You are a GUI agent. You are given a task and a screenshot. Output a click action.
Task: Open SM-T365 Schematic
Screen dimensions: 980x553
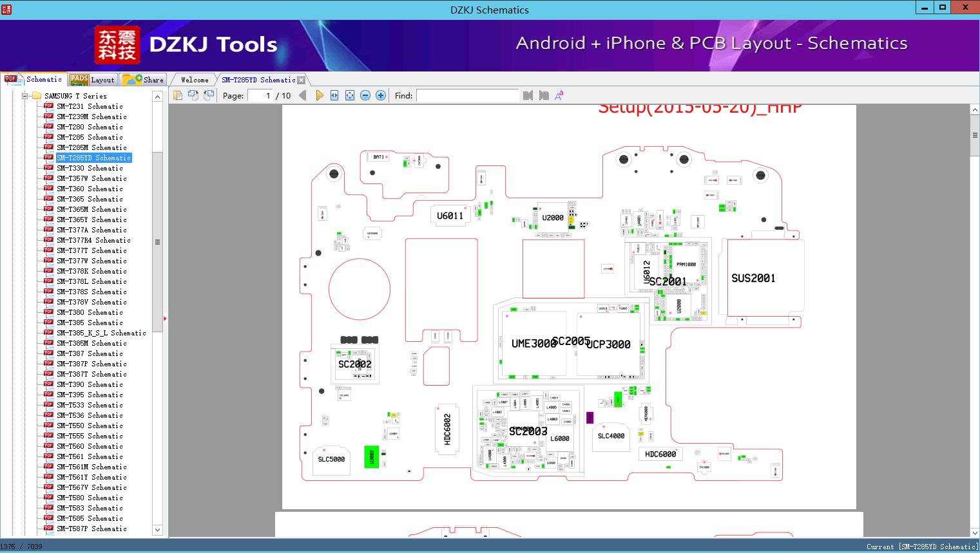(x=90, y=199)
